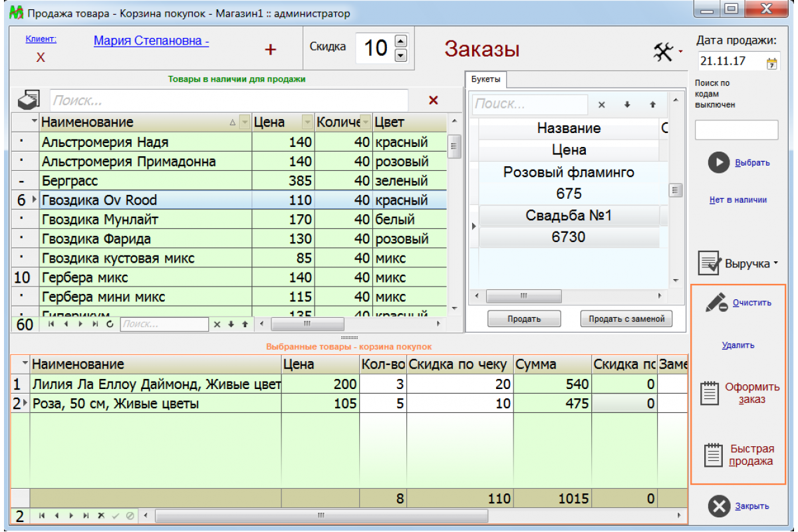Open the tools settings icon

663,51
